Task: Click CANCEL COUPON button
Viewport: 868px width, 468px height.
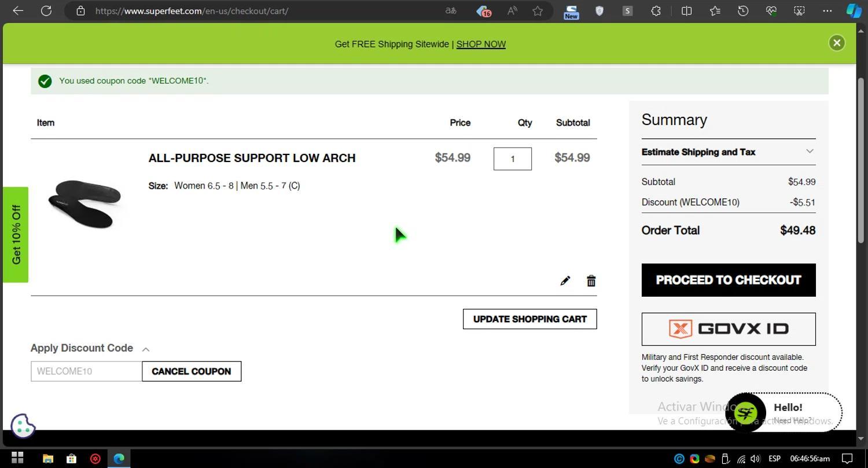Action: click(192, 371)
